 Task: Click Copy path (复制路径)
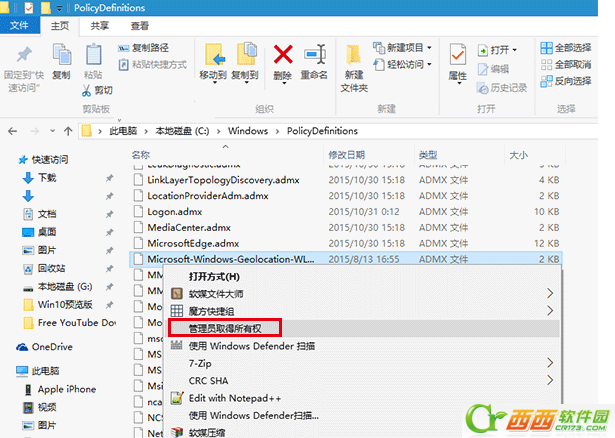click(144, 48)
